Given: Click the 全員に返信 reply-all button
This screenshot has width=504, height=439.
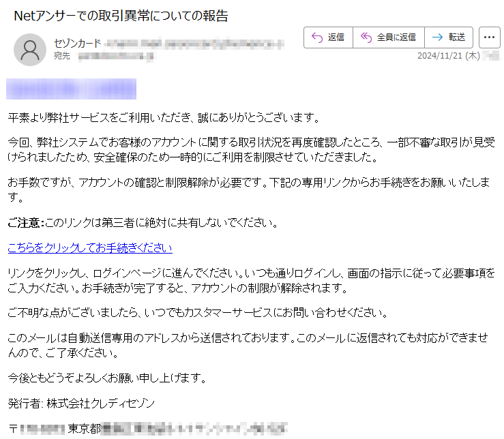Looking at the screenshot, I should (389, 37).
